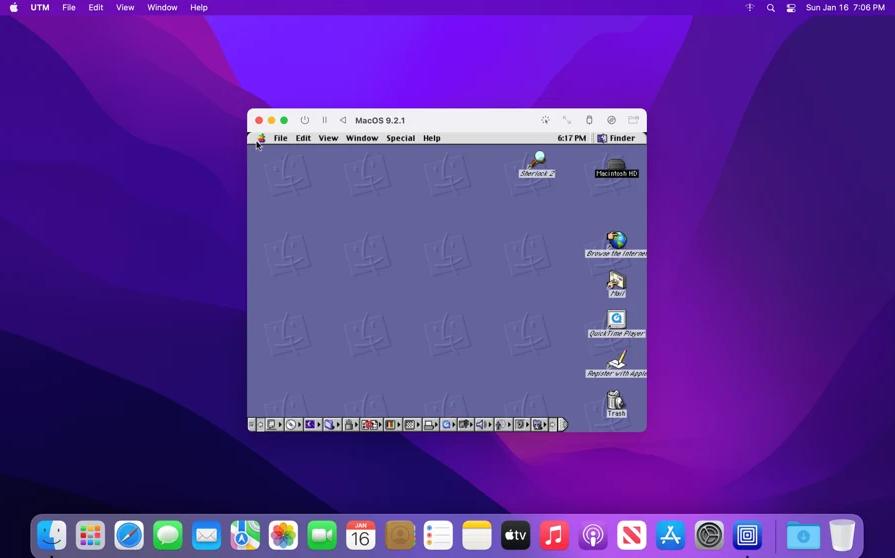Viewport: 895px width, 558px height.
Task: Click the 6:17 PM clock in guest menubar
Action: coord(571,138)
